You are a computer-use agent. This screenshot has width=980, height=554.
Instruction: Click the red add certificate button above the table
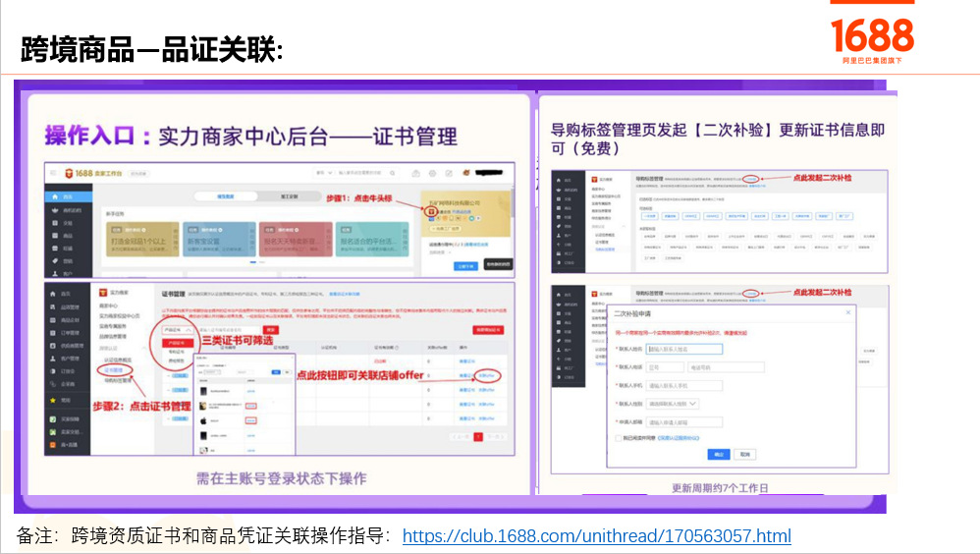(x=489, y=329)
